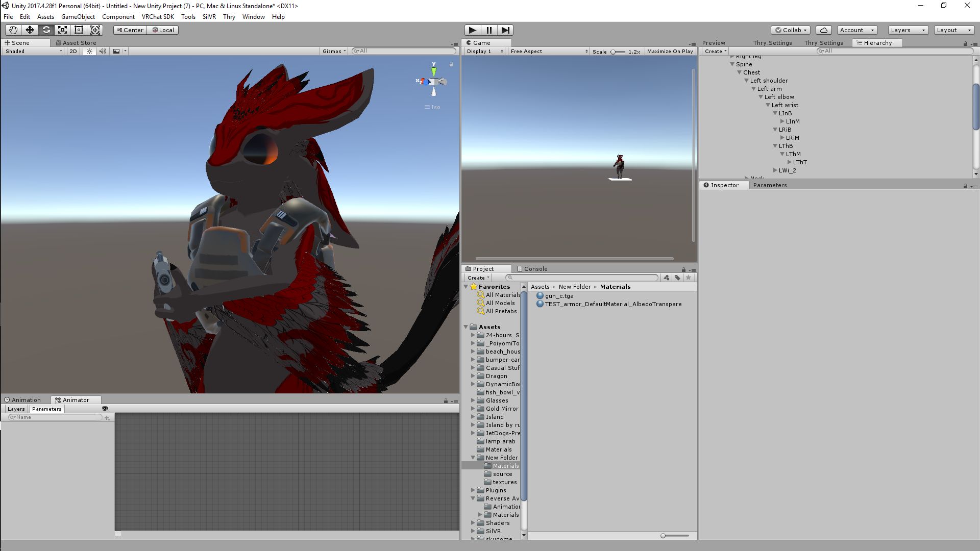Step one frame forward

(x=505, y=30)
